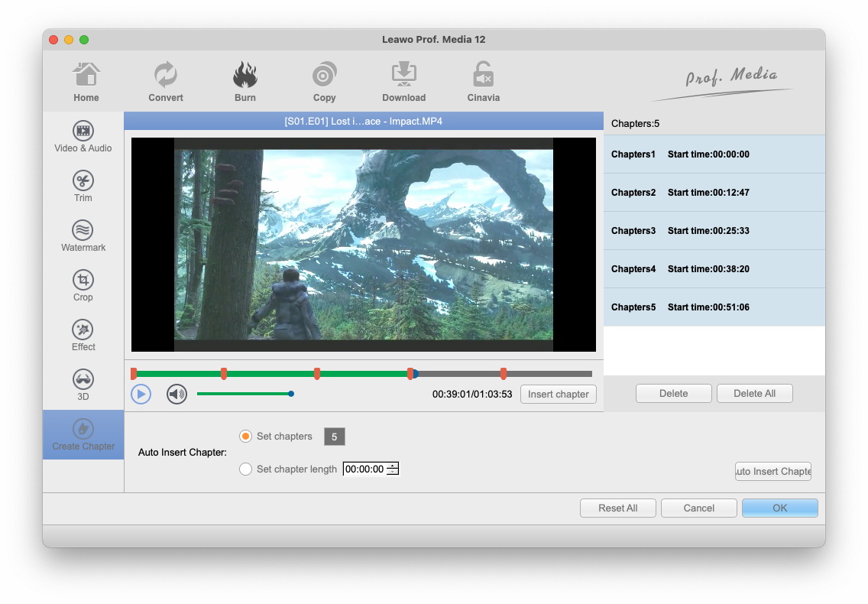The image size is (868, 604).
Task: Open the Burn module
Action: pyautogui.click(x=245, y=82)
